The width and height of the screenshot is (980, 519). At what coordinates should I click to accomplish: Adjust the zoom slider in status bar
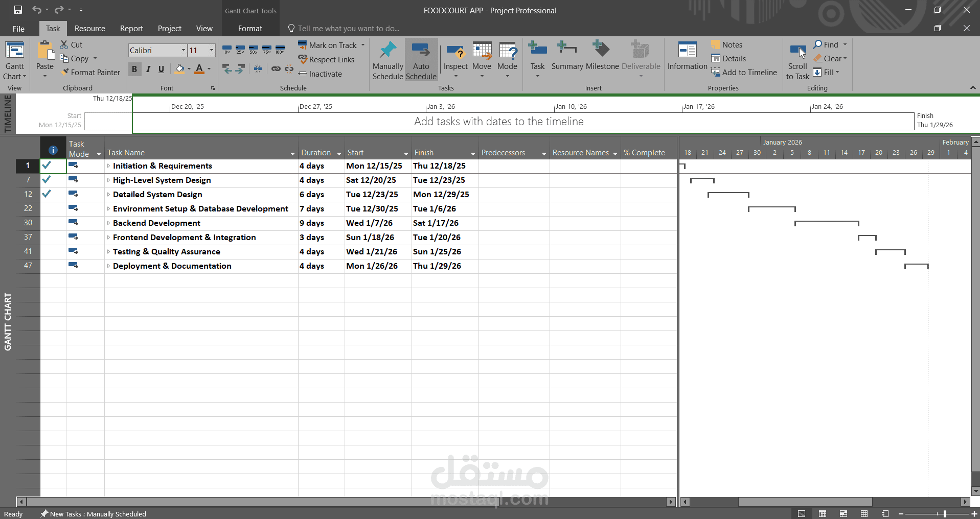pos(945,514)
